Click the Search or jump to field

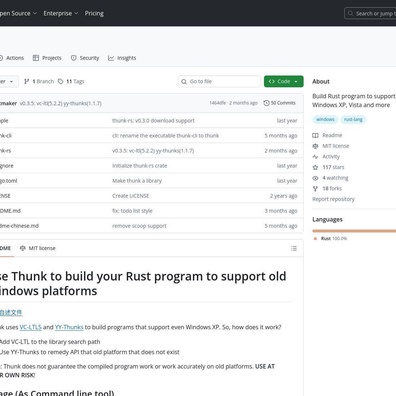point(371,13)
